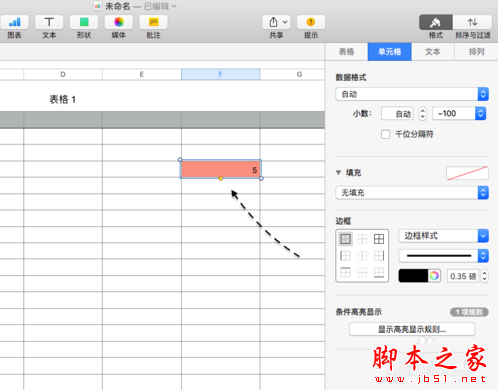This screenshot has width=498, height=390.
Task: Select column header F
Action: [220, 74]
